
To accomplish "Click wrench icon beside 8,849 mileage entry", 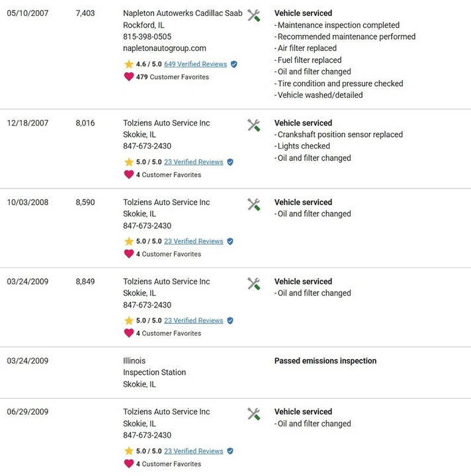I will click(253, 284).
